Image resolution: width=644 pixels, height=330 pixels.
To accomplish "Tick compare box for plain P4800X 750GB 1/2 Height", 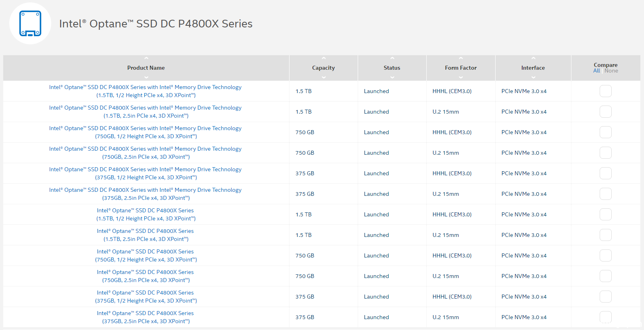I will 606,255.
